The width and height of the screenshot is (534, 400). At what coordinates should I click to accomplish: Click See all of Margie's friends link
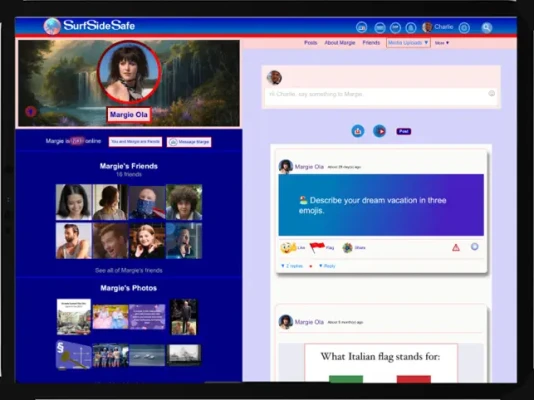point(129,270)
